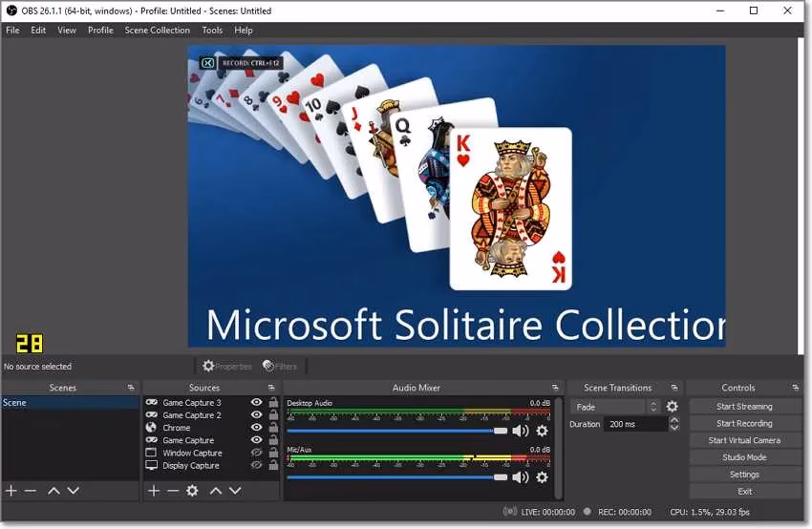Viewport: 812px width, 529px height.
Task: Click the Window Capture window icon
Action: pyautogui.click(x=151, y=453)
